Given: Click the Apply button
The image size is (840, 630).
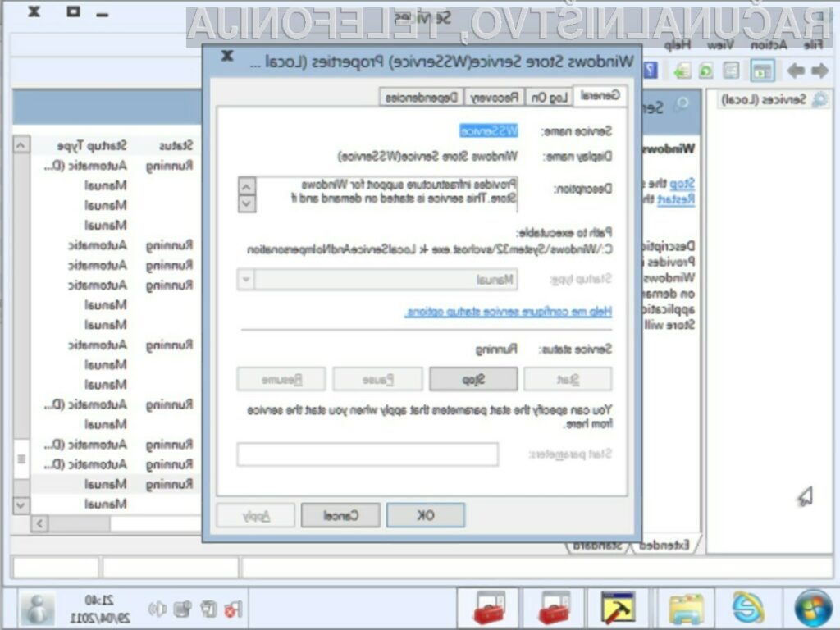Looking at the screenshot, I should pos(256,515).
